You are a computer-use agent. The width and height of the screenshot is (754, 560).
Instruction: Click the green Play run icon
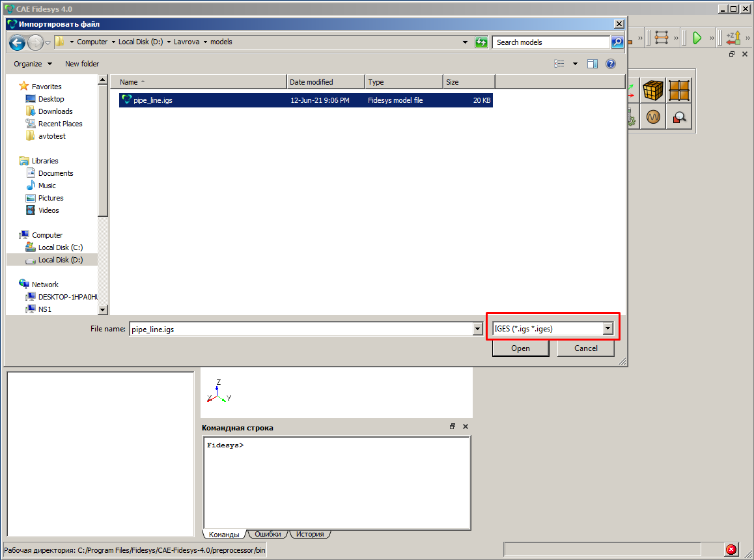coord(697,38)
